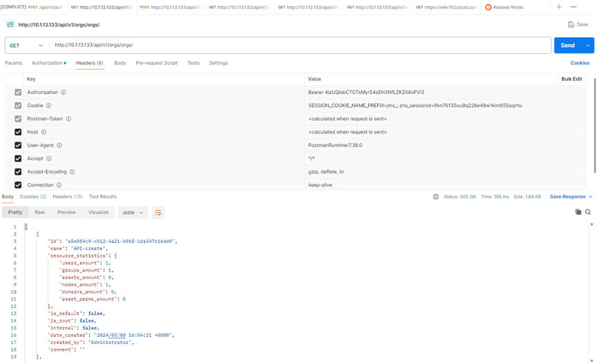Open the Test Results response tab
Screen dimensions: 596x364
coord(102,197)
